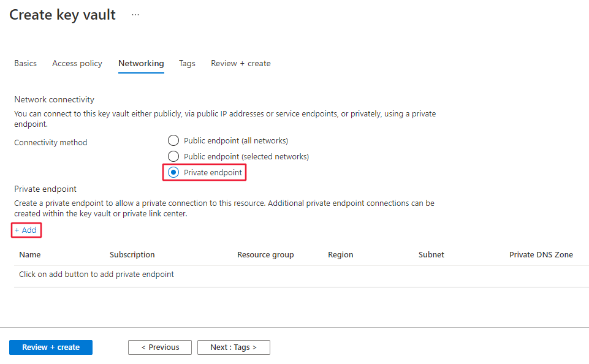Open the ellipsis menu beside Create key vault
This screenshot has height=364, width=589.
tap(135, 15)
